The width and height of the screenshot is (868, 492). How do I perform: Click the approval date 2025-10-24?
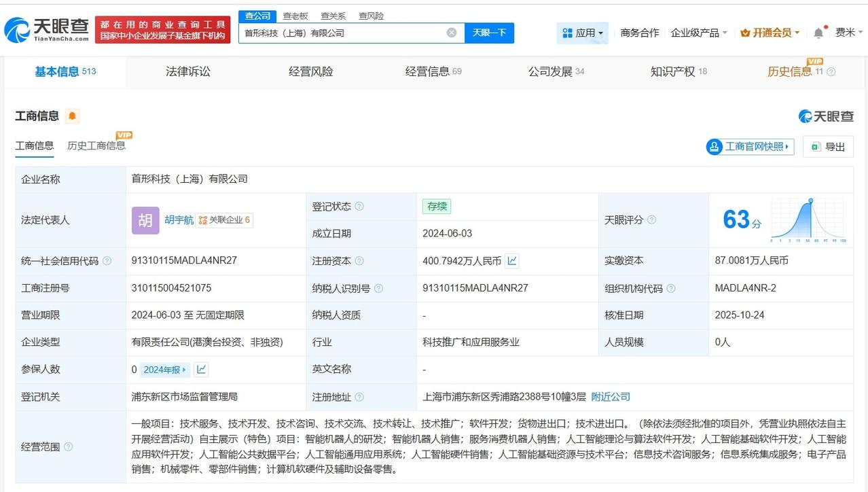[740, 315]
